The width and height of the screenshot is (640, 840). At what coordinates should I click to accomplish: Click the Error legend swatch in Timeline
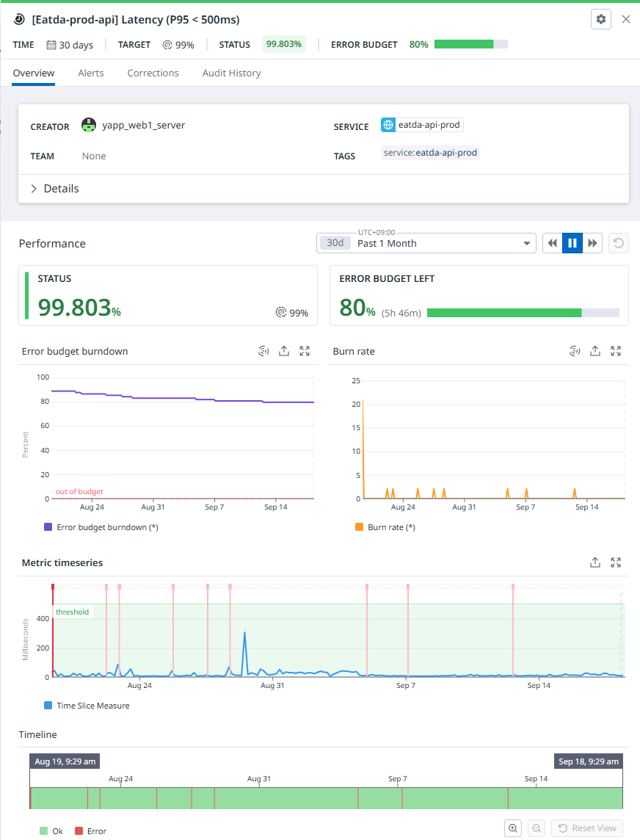point(79,831)
